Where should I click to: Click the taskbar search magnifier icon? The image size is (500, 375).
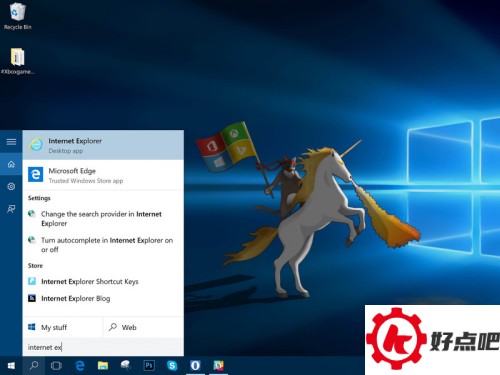[x=34, y=366]
